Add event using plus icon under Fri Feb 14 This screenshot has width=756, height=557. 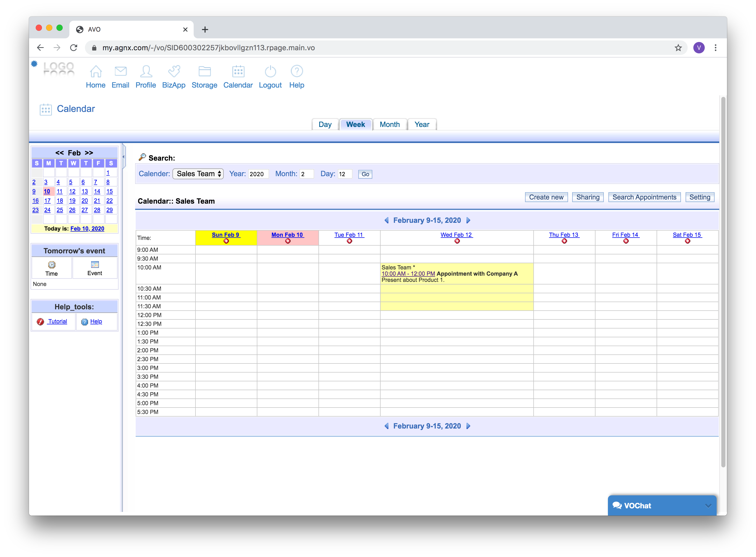click(626, 241)
